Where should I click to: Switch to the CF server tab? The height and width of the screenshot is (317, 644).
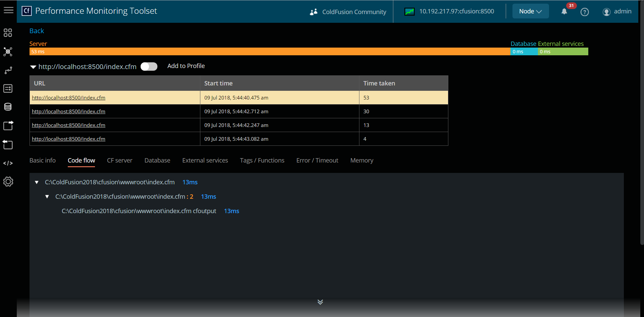pyautogui.click(x=119, y=161)
